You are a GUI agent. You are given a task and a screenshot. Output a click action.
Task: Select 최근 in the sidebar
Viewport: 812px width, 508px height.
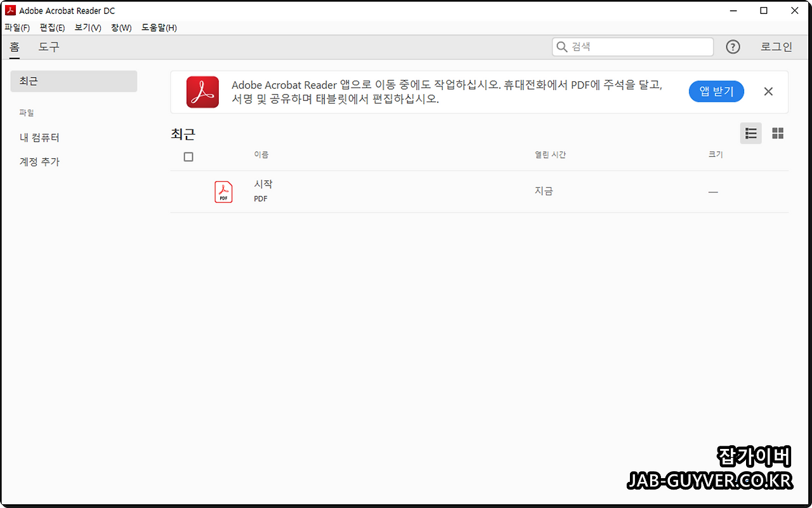[74, 81]
